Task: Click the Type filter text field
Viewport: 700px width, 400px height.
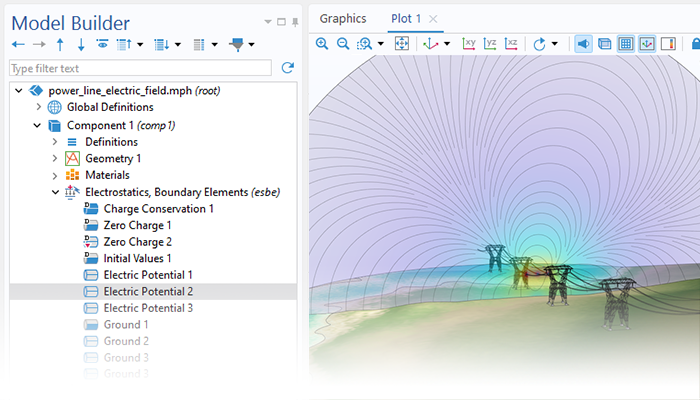Action: pos(140,68)
